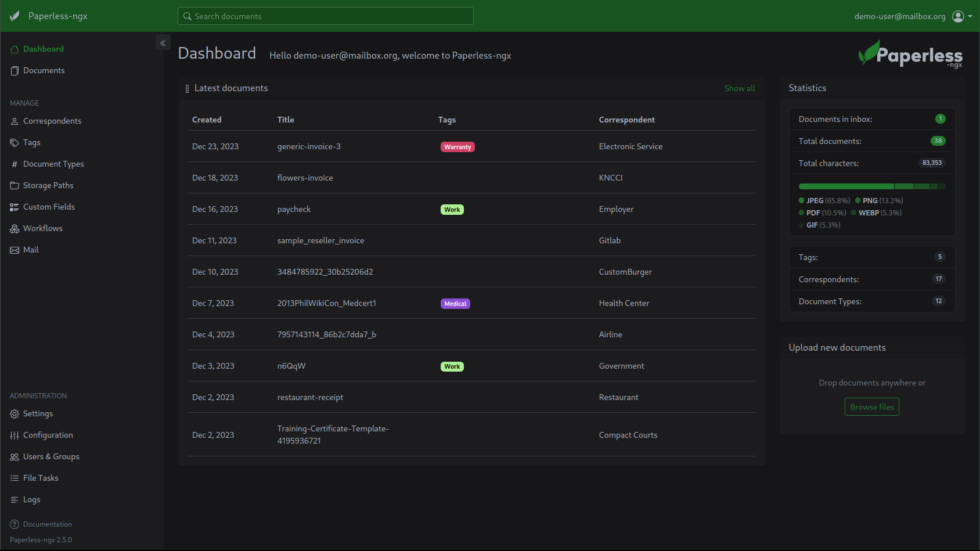The width and height of the screenshot is (980, 551).
Task: Open the Documents in inbox count badge
Action: pos(940,119)
